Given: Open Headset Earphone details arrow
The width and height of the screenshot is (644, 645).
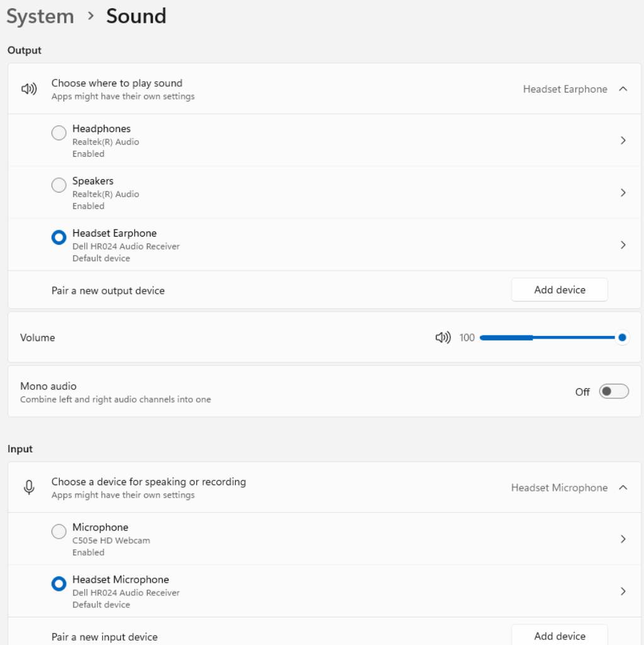Looking at the screenshot, I should click(x=623, y=245).
